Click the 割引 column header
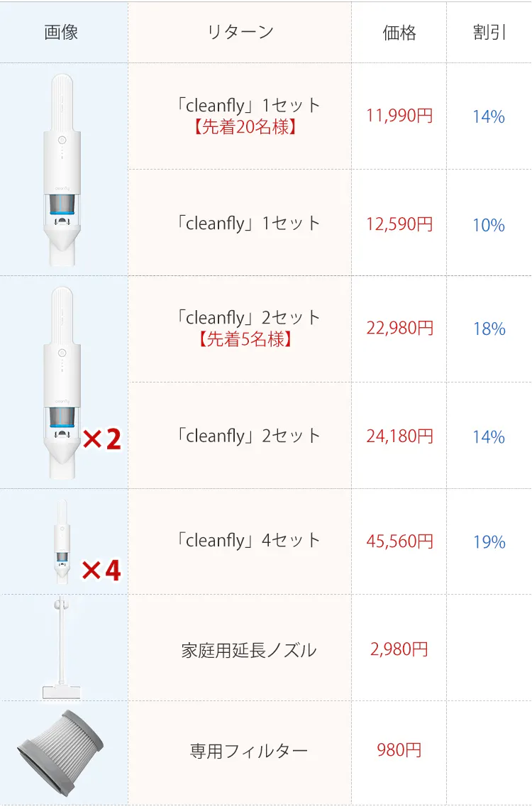 [489, 33]
